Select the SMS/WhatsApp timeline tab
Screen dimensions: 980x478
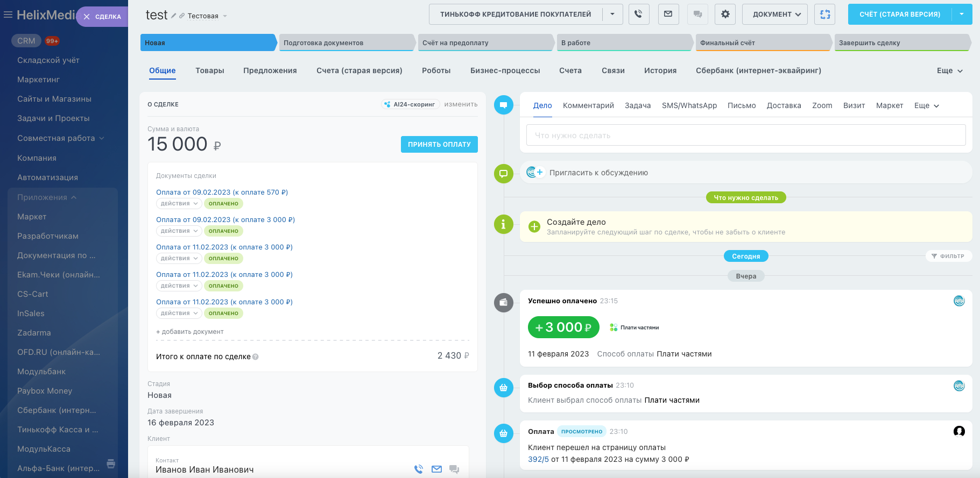689,105
